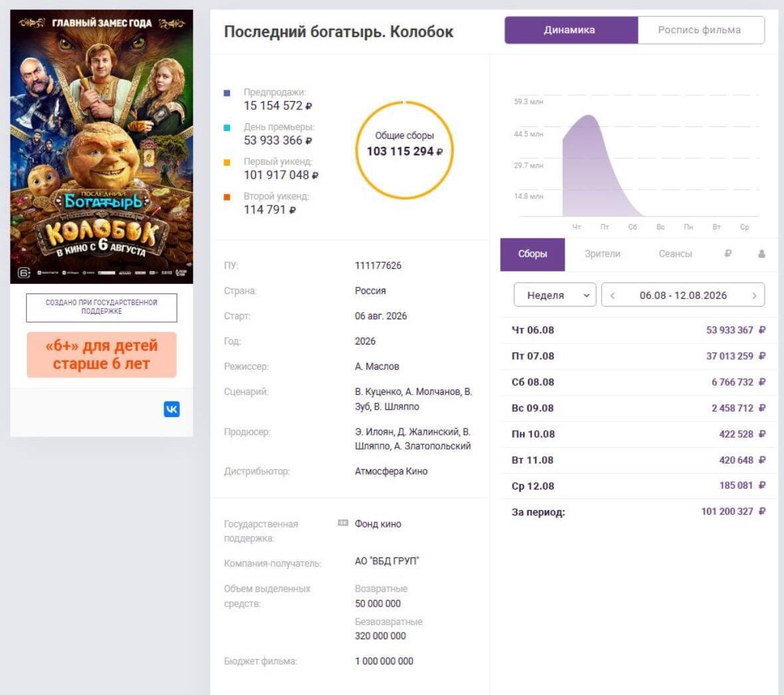Open the 06.08 - 12.08.2026 date range picker
The height and width of the screenshot is (695, 784).
pos(683,295)
